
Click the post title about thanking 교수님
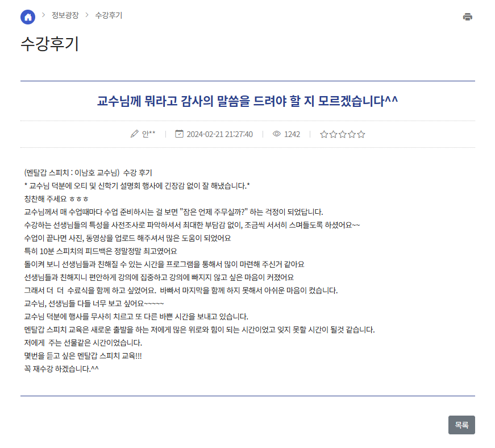click(x=247, y=101)
